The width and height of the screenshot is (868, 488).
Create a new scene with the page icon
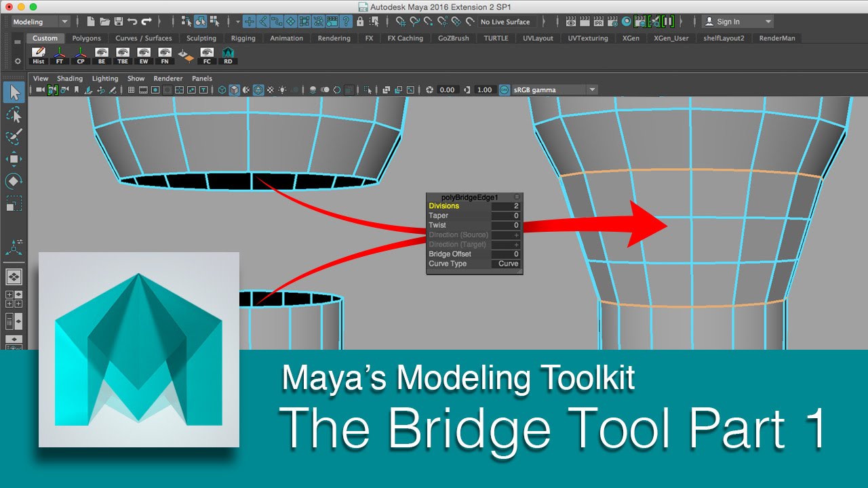pos(92,22)
